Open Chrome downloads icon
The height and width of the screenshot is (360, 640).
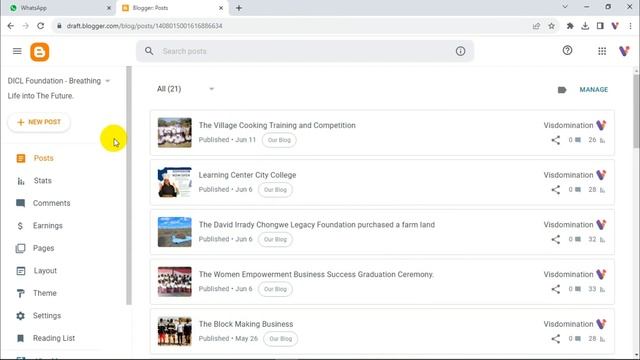pyautogui.click(x=585, y=26)
